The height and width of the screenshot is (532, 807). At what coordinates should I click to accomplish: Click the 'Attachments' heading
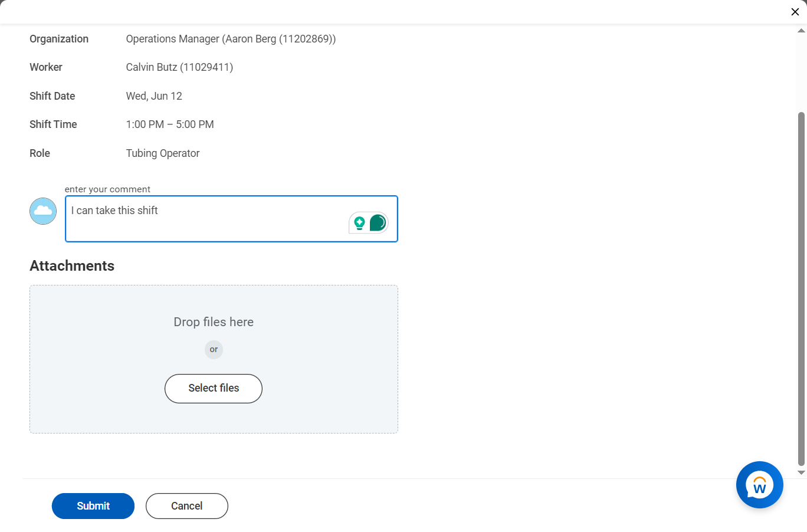click(x=72, y=266)
